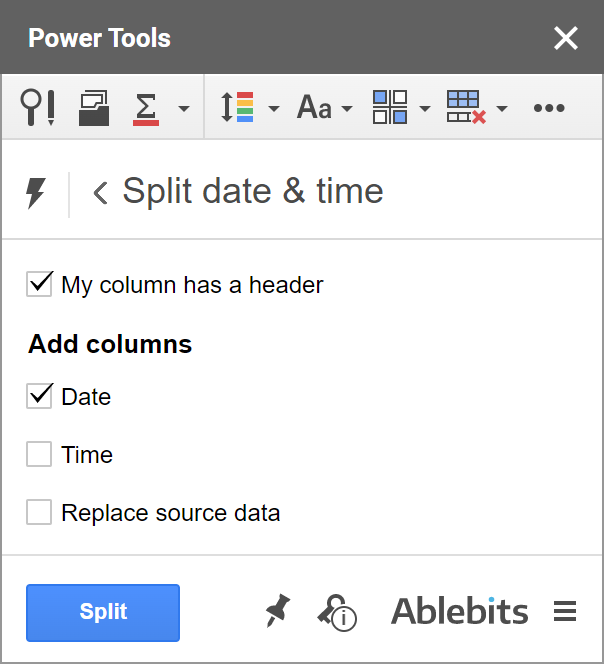Open the three-dots more tools menu

pyautogui.click(x=549, y=108)
